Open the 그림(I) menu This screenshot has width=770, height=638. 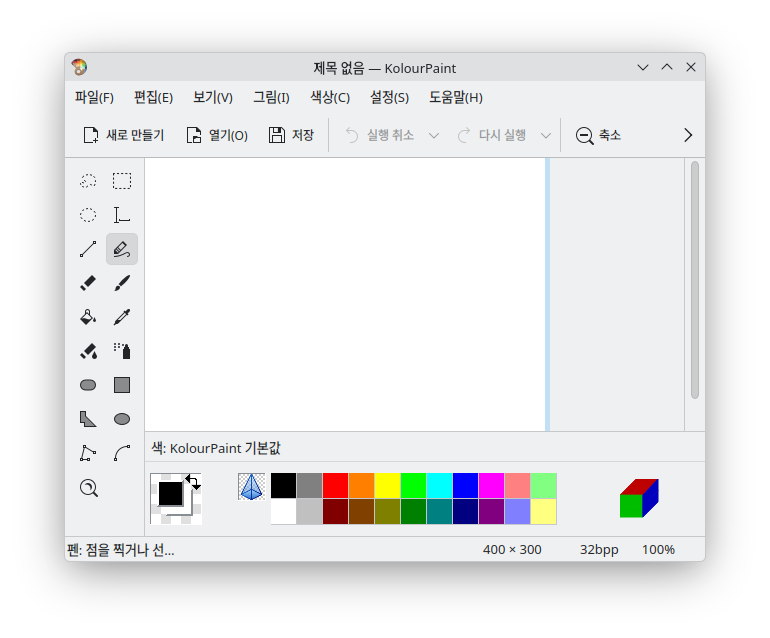point(271,97)
